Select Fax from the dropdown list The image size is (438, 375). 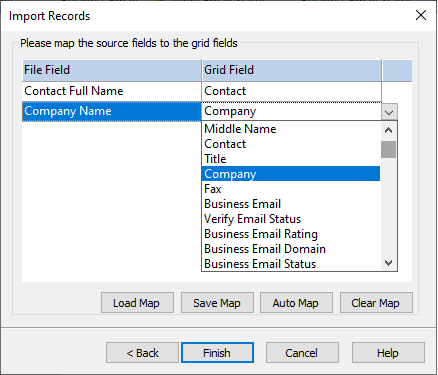coord(291,189)
